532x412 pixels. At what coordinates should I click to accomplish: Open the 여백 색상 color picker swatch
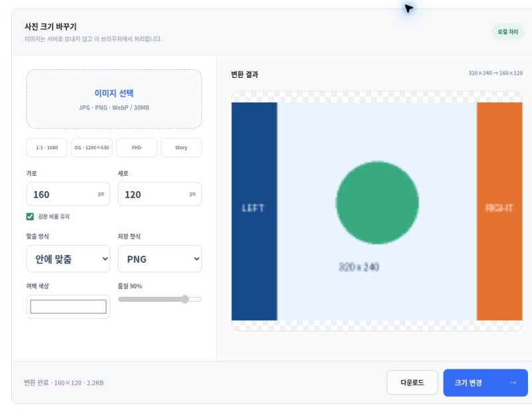coord(68,307)
